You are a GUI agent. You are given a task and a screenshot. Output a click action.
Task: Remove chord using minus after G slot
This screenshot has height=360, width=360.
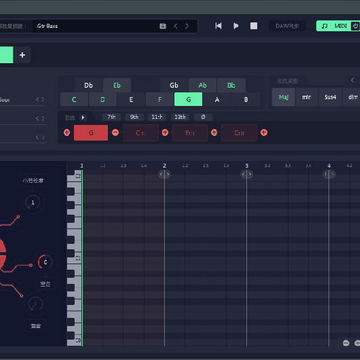115,133
